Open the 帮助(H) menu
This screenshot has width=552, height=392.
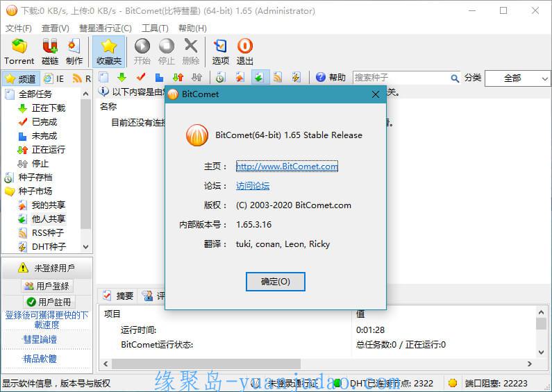click(x=192, y=28)
